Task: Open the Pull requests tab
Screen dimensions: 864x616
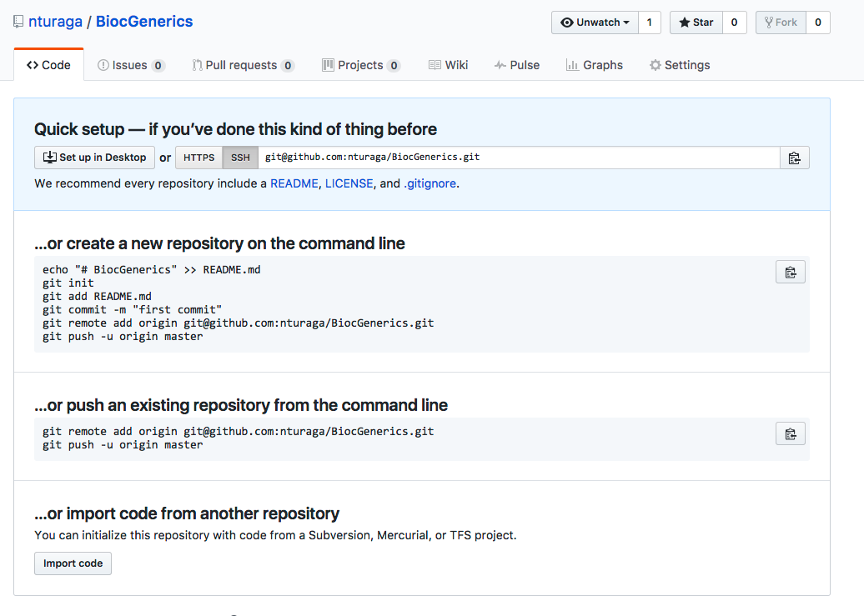Action: coord(242,65)
